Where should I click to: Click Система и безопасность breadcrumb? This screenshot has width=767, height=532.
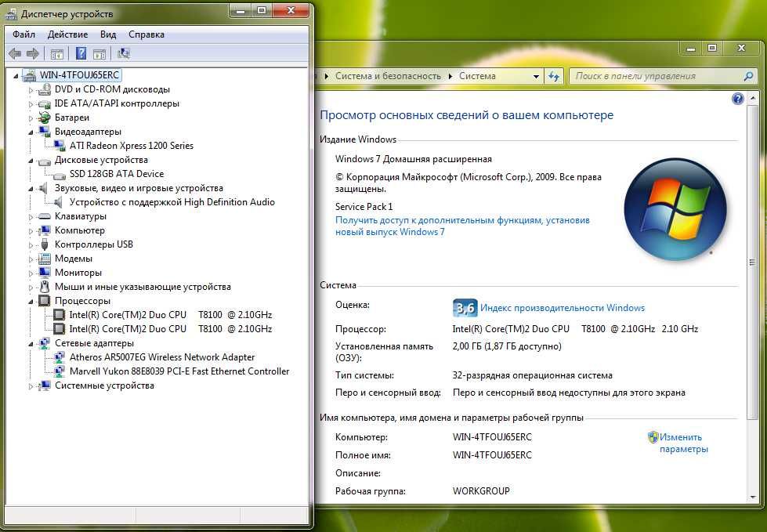(x=388, y=76)
